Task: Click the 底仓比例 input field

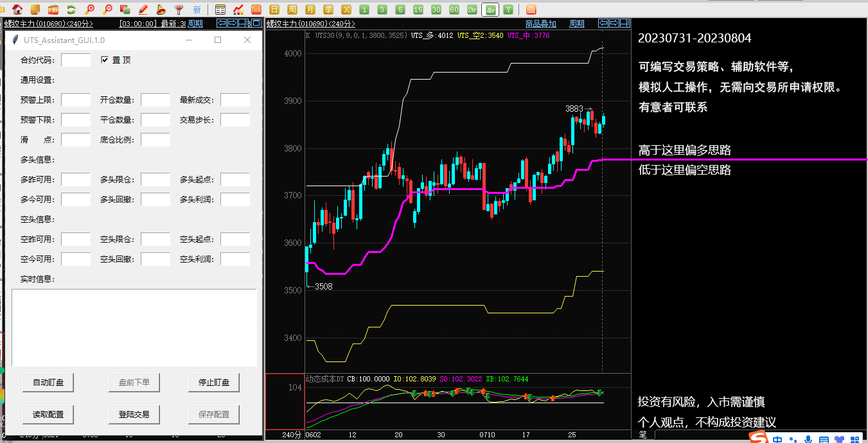Action: [x=155, y=139]
